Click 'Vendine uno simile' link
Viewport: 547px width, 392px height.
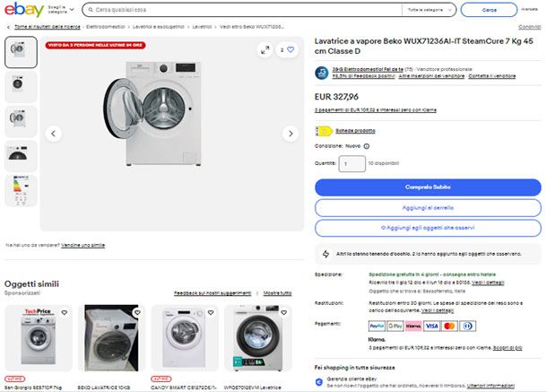point(83,246)
